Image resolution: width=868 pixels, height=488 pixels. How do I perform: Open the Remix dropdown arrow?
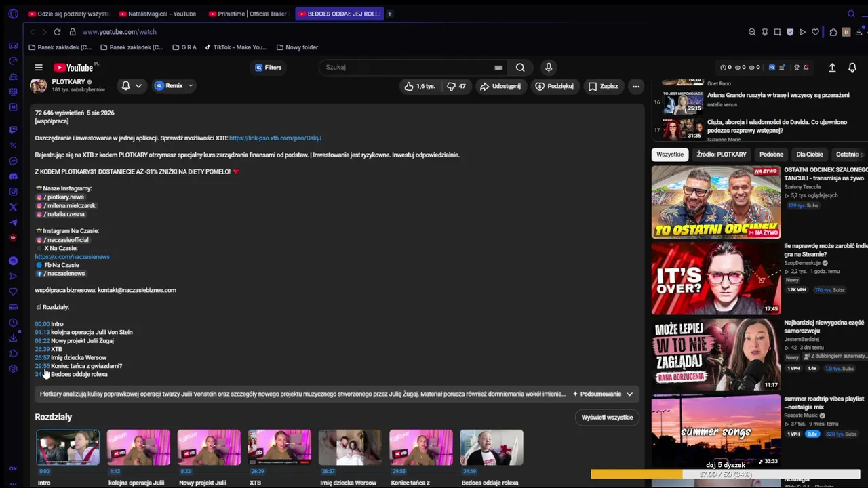coord(191,86)
